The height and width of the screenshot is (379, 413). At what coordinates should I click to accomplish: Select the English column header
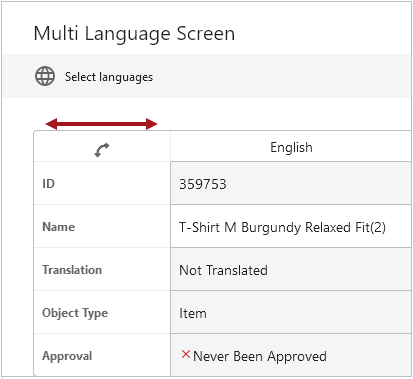tap(291, 147)
